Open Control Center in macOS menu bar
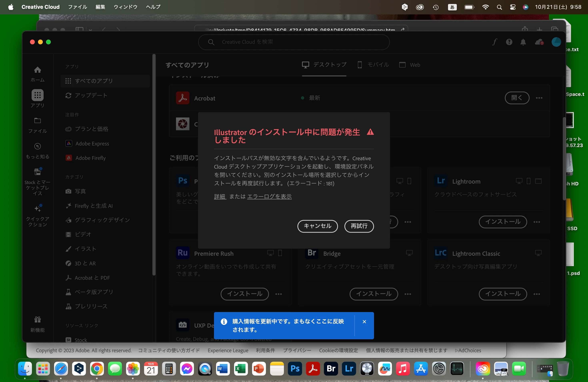The width and height of the screenshot is (588, 382). (x=513, y=7)
